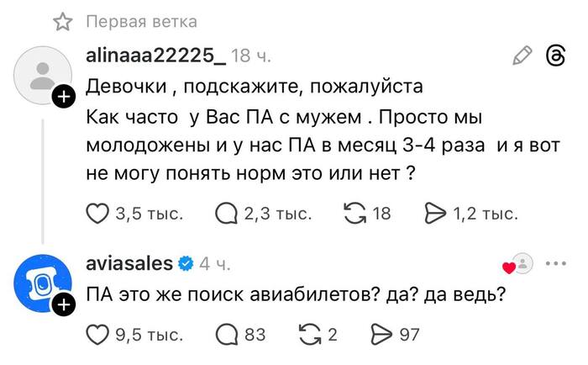View alinaaa22225_ avatar picture
This screenshot has width=588, height=365.
(x=41, y=76)
